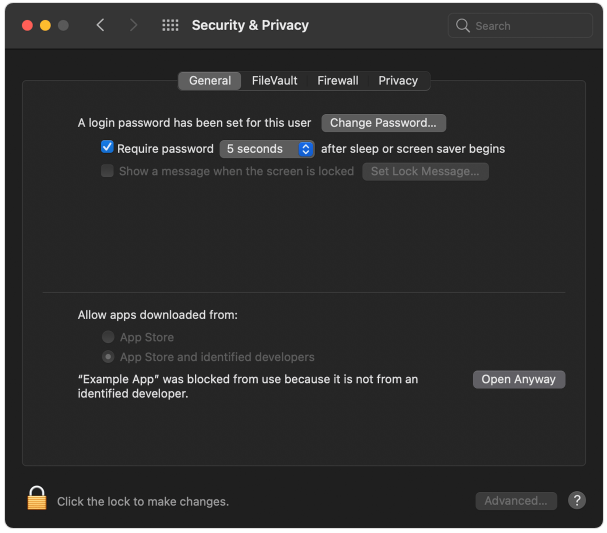Select the App Store radio option
Image resolution: width=607 pixels, height=533 pixels.
point(108,337)
